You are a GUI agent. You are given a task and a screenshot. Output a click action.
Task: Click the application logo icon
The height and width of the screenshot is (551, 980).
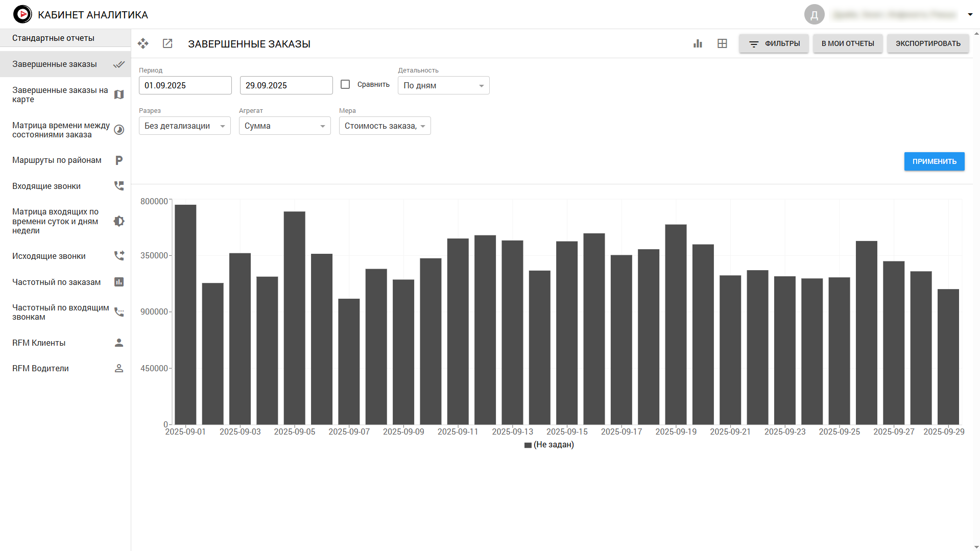click(22, 14)
